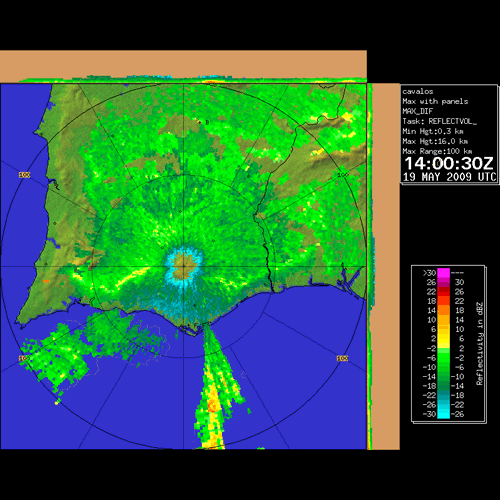The image size is (500, 500).
Task: Click the '19 MAY 2009 UTC' date
Action: 449,177
